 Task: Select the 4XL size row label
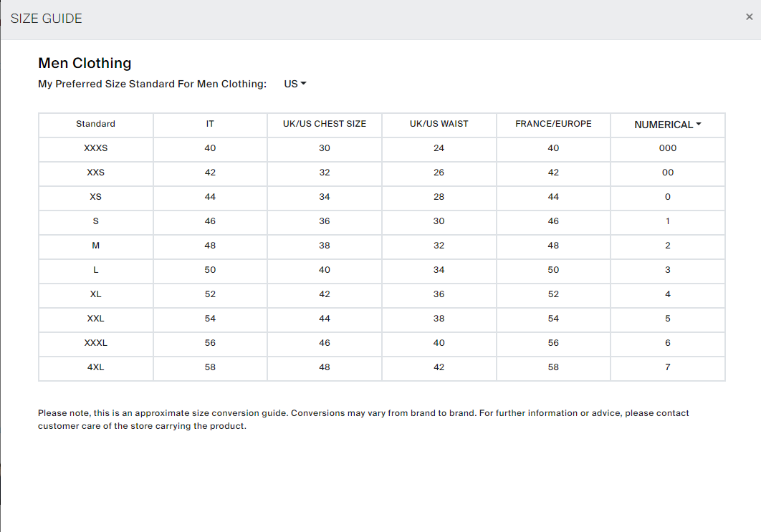point(95,367)
